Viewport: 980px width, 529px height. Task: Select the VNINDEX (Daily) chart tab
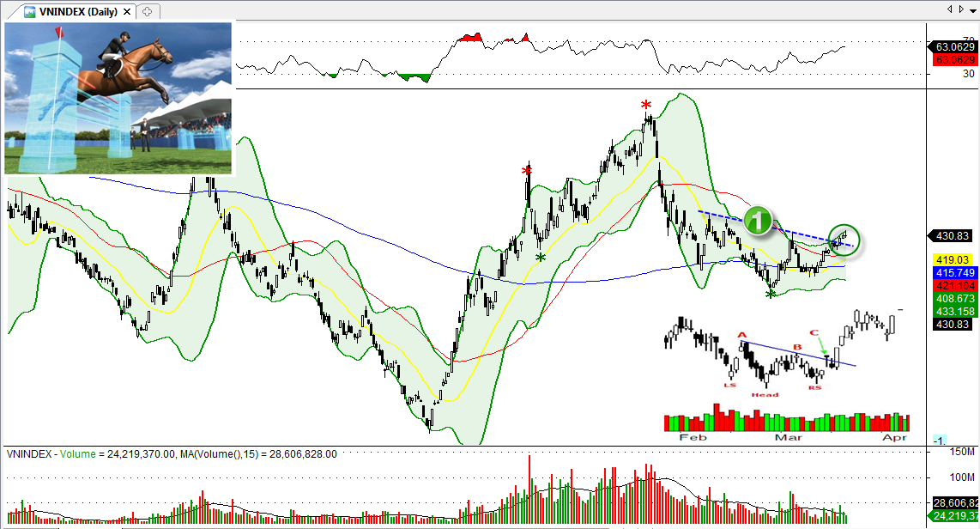click(78, 11)
